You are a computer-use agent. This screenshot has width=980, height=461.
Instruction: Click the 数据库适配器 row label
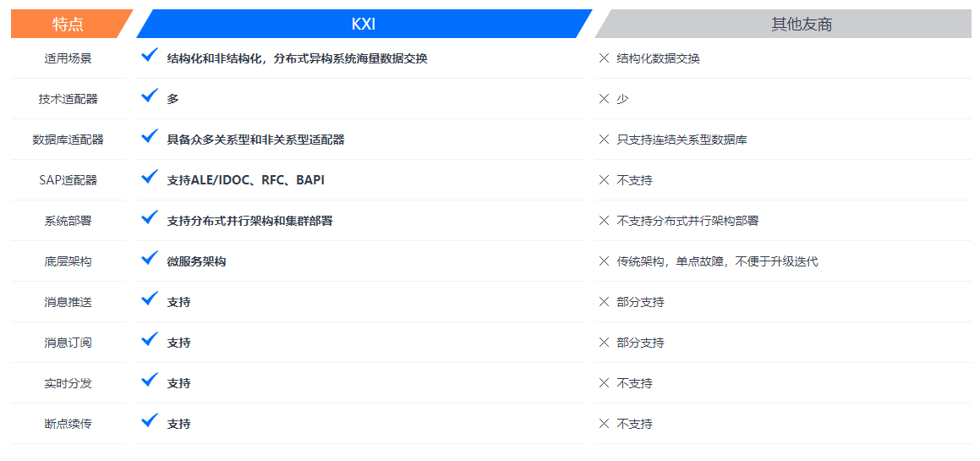click(x=68, y=140)
